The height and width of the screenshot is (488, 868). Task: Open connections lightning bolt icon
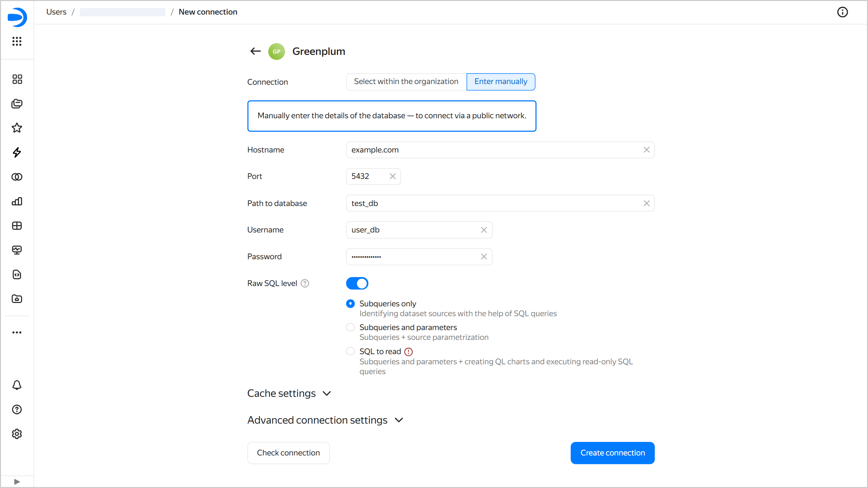click(x=17, y=152)
